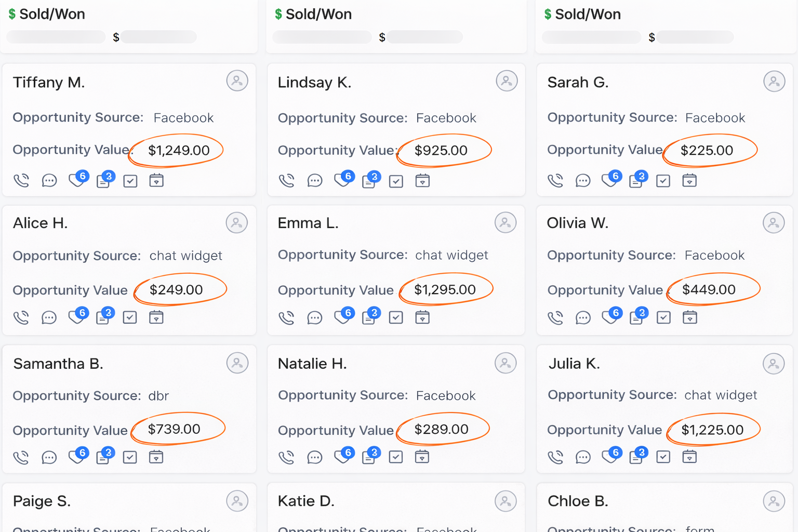Toggle task checkbox on Julia K. card
The image size is (798, 532).
[x=663, y=457]
